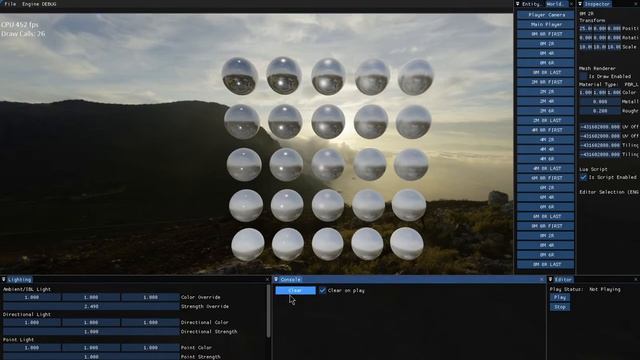640x360 pixels.
Task: Click the Lighting panel vertical scrollbar
Action: [268, 311]
